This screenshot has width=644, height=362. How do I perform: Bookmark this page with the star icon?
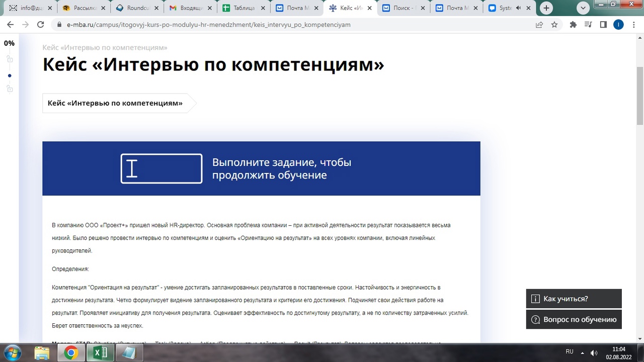(554, 25)
